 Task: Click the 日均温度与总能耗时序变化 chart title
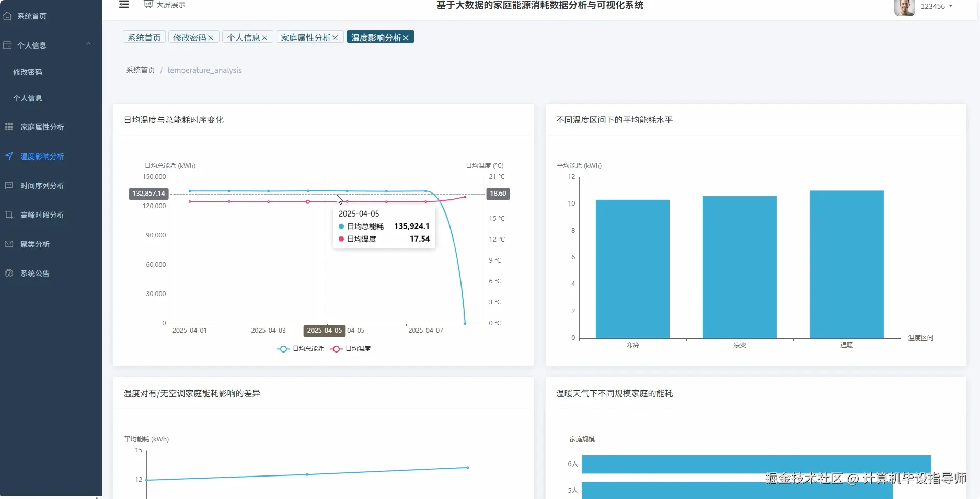[x=174, y=120]
